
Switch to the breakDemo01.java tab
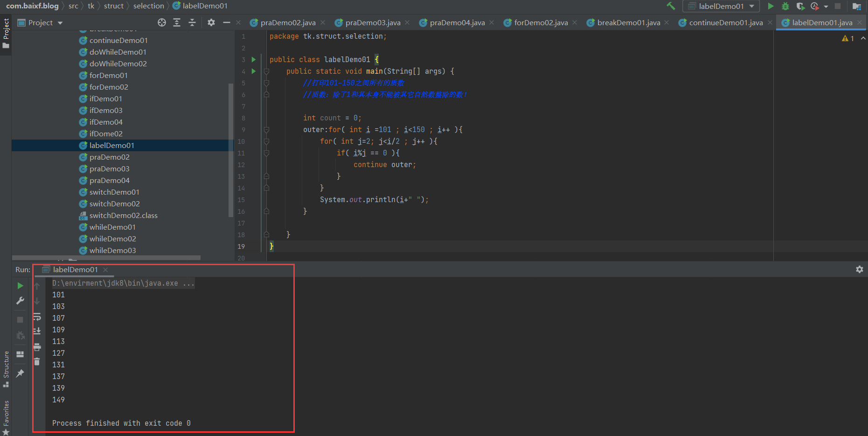[x=629, y=22]
